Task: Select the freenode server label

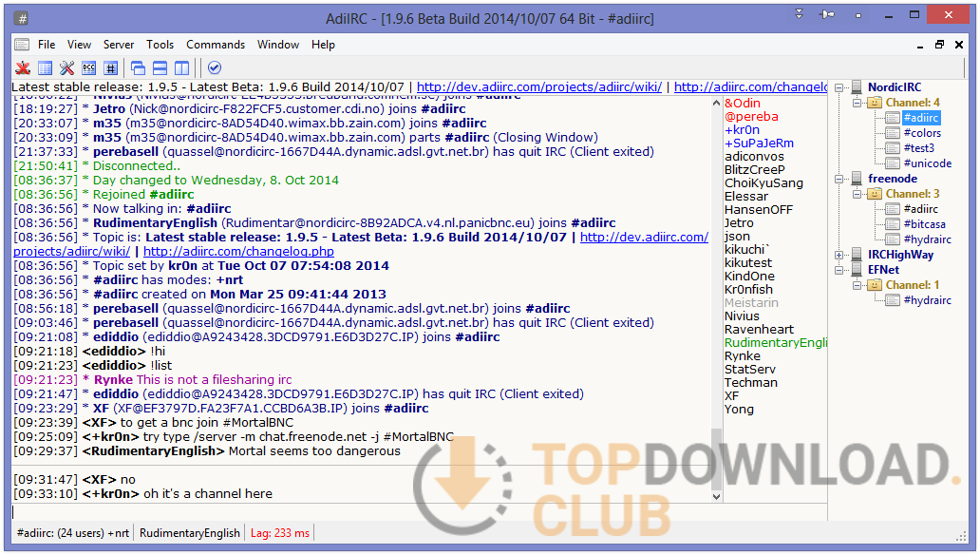Action: (x=893, y=179)
